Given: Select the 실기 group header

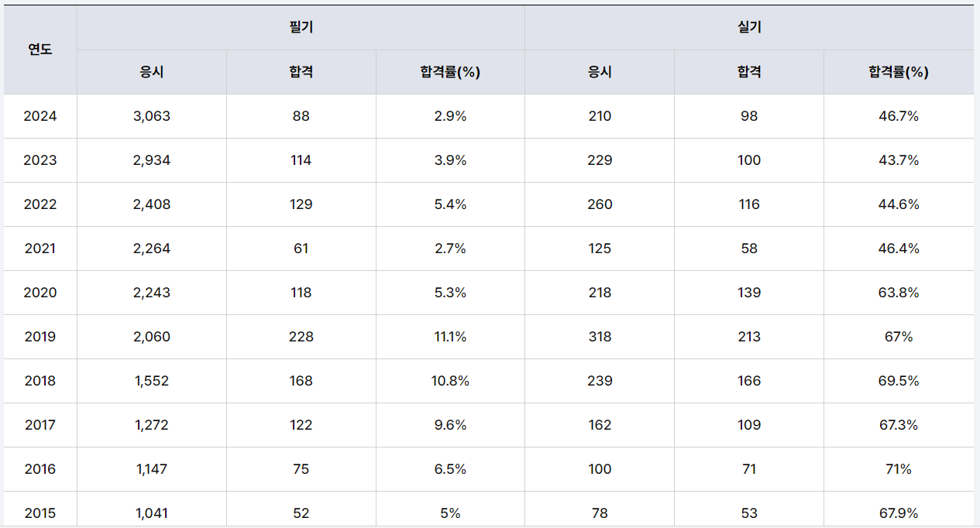Looking at the screenshot, I should pos(749,27).
